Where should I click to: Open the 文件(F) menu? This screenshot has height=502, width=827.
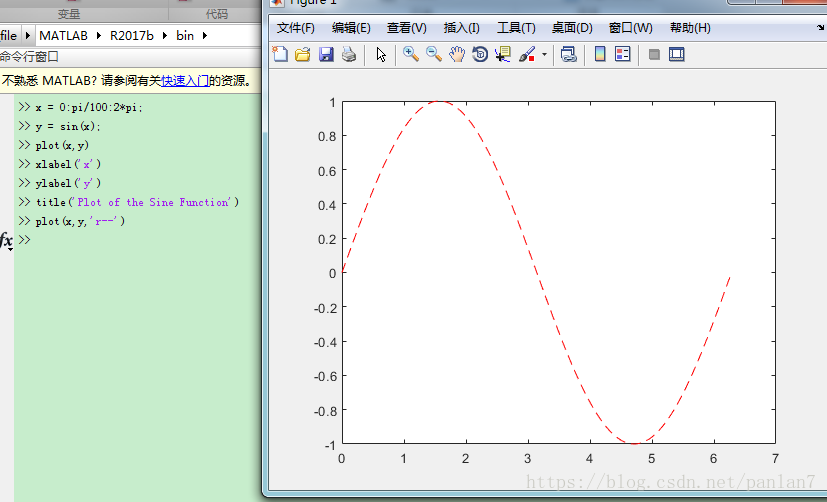[x=295, y=28]
